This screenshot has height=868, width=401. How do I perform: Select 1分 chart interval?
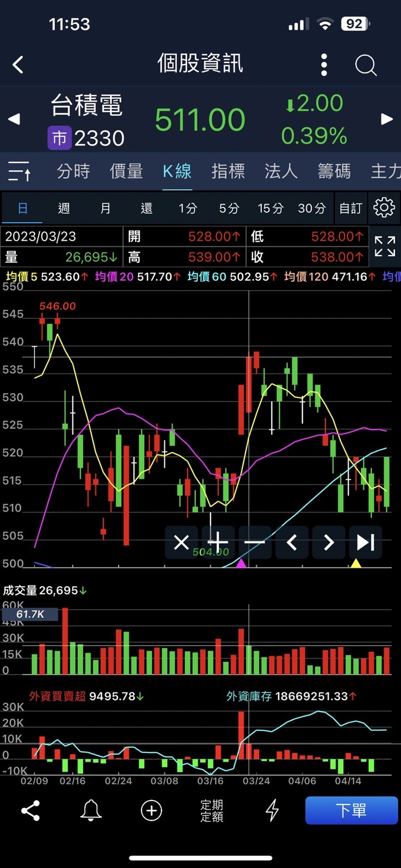pyautogui.click(x=188, y=208)
